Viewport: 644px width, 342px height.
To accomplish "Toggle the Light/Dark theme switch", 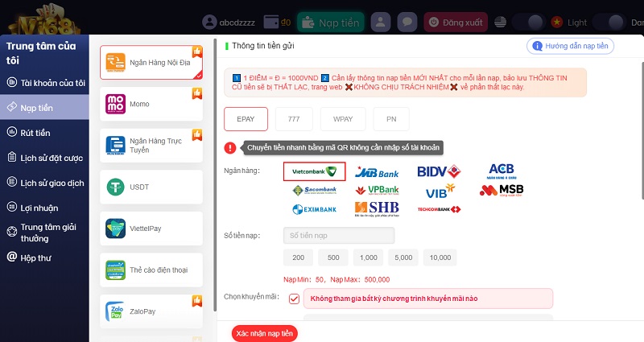I will click(609, 23).
